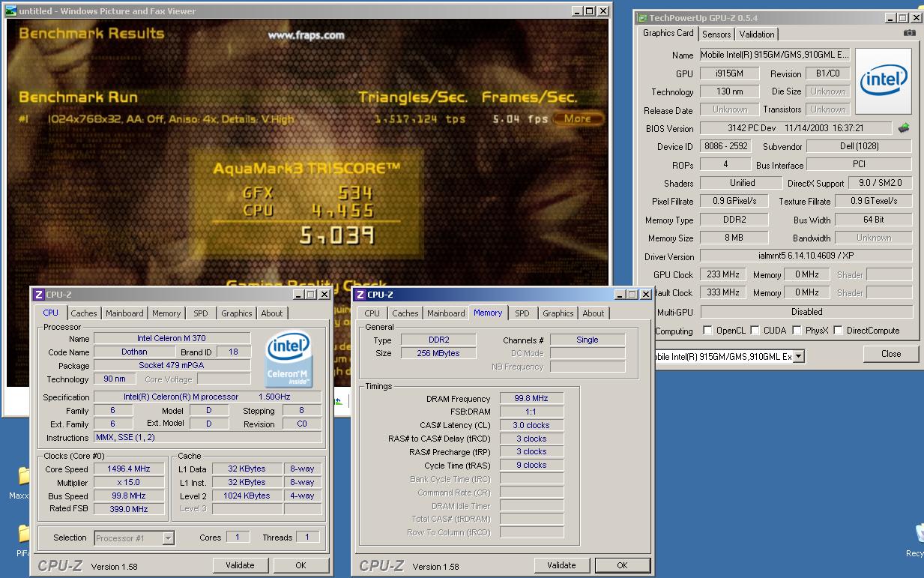The width and height of the screenshot is (924, 578).
Task: Select the PiFa desktop folder icon
Action: pos(23,533)
